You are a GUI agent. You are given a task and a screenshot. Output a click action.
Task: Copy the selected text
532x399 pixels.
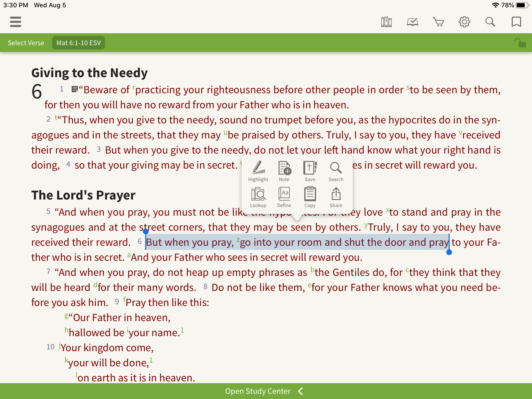(x=310, y=197)
